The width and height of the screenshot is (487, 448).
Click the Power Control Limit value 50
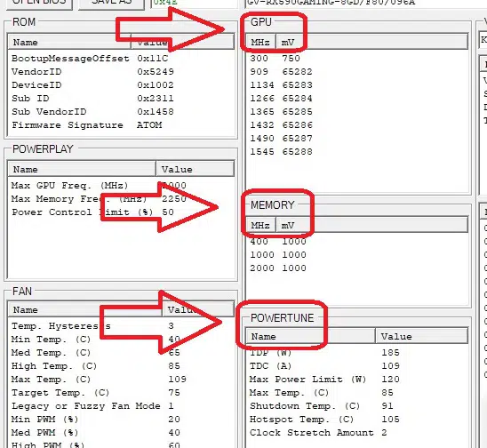point(168,212)
